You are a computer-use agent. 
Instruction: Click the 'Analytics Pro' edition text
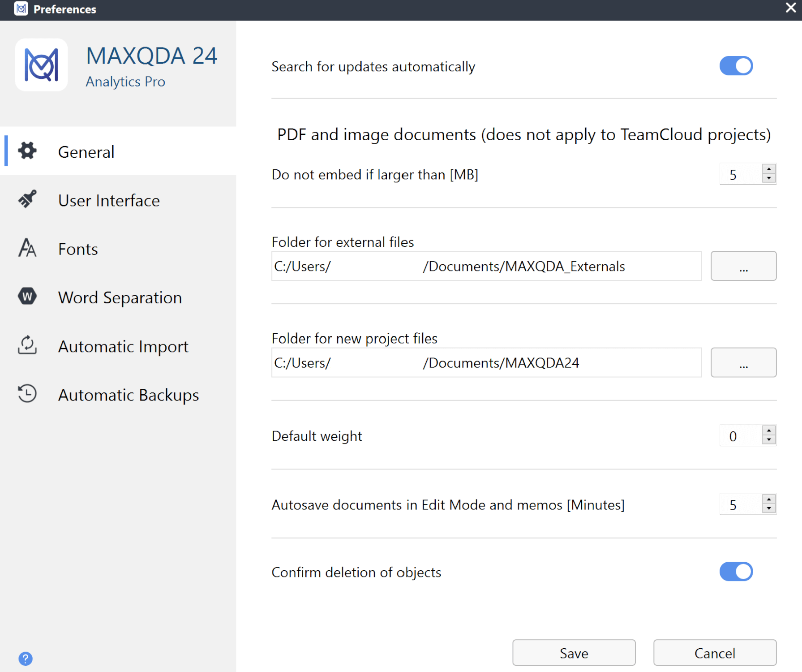pyautogui.click(x=125, y=82)
